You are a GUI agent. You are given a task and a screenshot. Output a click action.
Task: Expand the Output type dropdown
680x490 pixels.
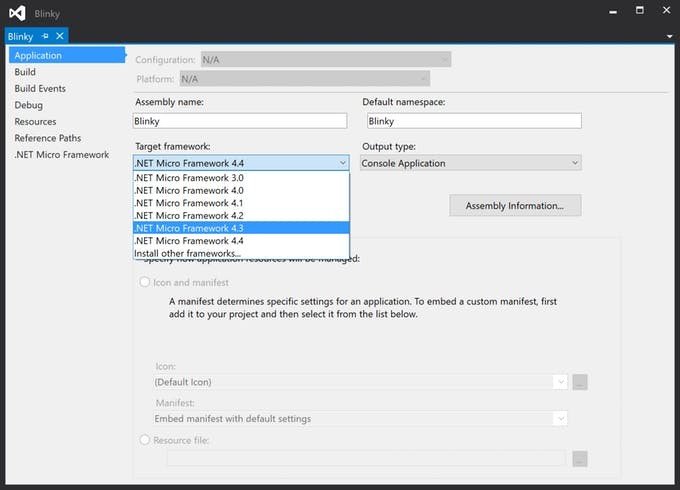574,163
